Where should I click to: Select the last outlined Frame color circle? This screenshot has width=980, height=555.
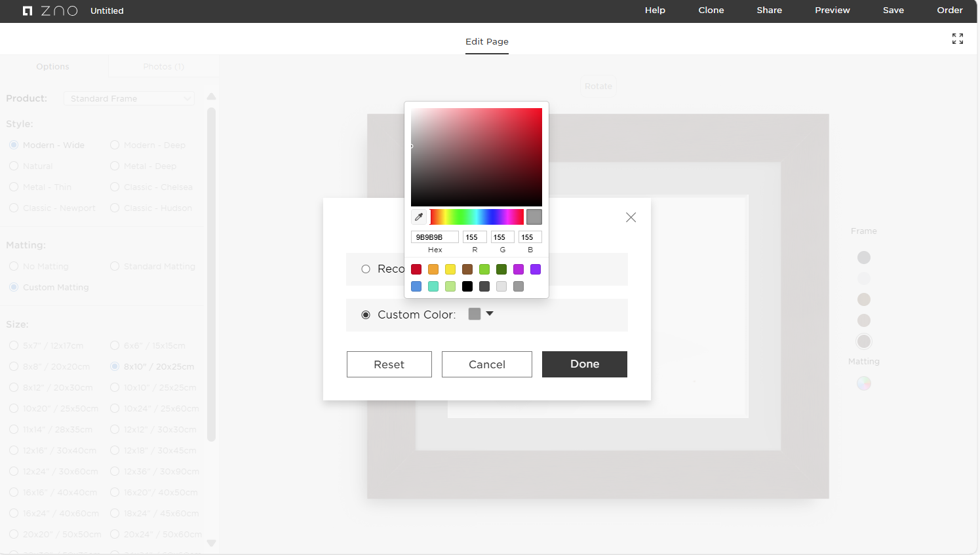(x=864, y=341)
